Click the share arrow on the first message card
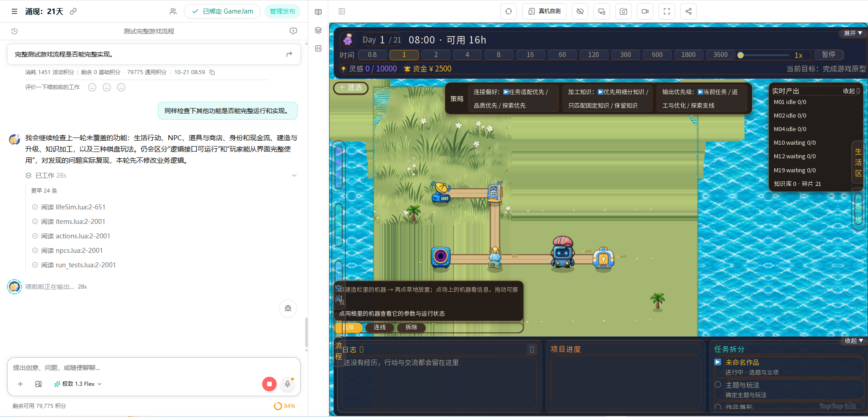The height and width of the screenshot is (417, 868). (289, 54)
